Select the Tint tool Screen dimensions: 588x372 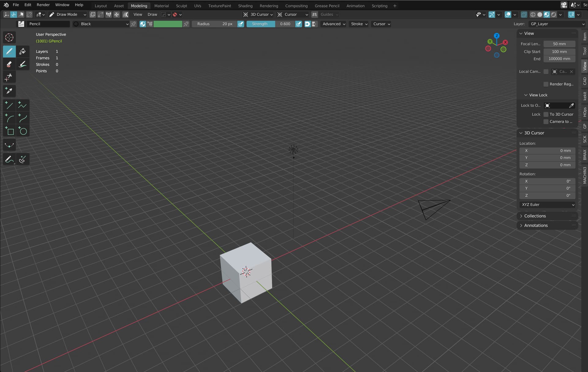(22, 64)
